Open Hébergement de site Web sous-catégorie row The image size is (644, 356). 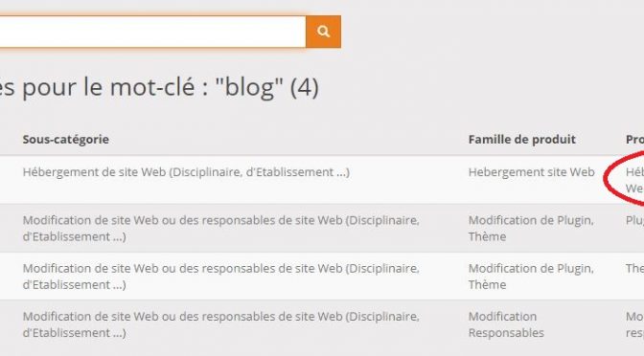[x=186, y=172]
